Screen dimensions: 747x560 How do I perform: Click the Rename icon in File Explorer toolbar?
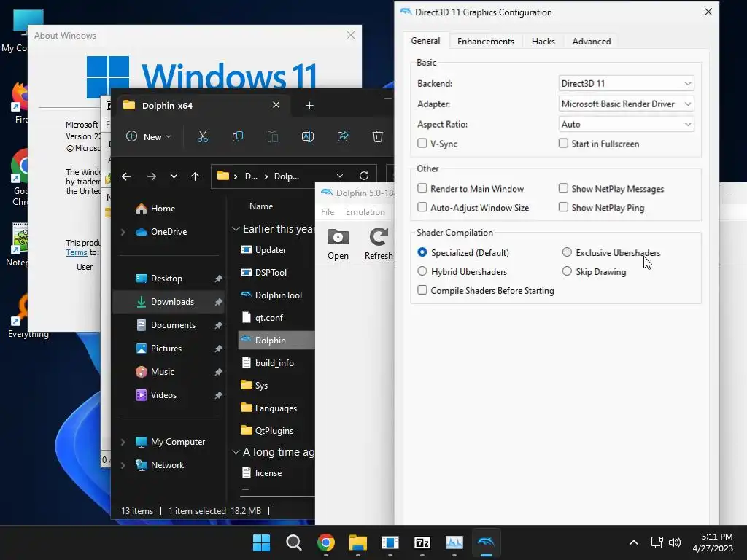click(x=308, y=136)
